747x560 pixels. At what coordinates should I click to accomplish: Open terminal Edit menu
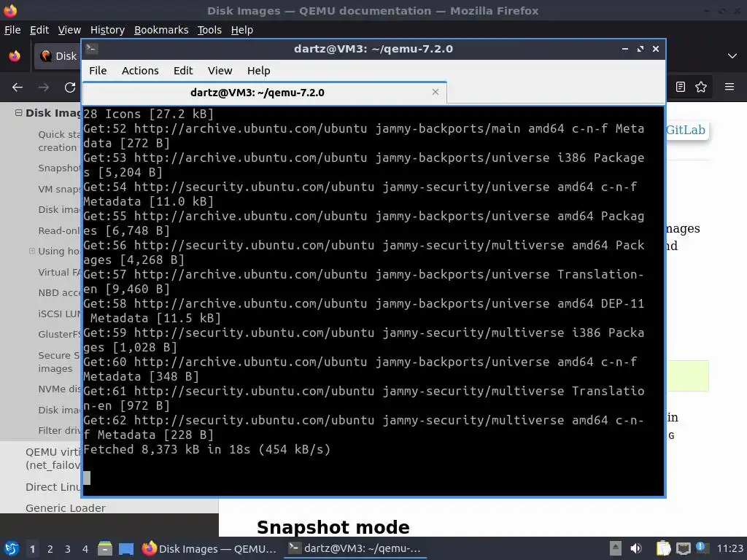point(183,71)
